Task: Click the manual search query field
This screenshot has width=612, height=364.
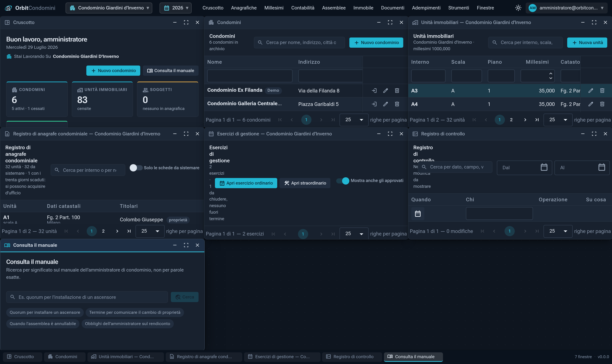Action: (87, 297)
